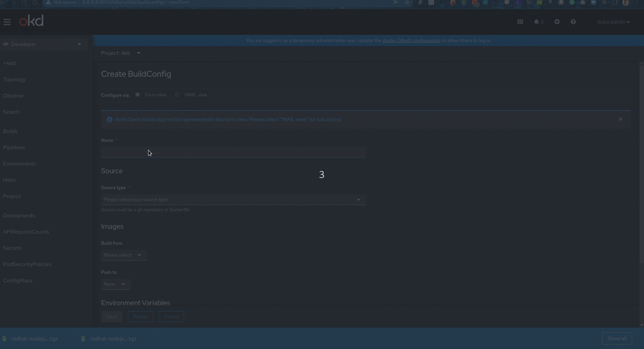Click the Save button
Image resolution: width=644 pixels, height=349 pixels.
pos(112,317)
